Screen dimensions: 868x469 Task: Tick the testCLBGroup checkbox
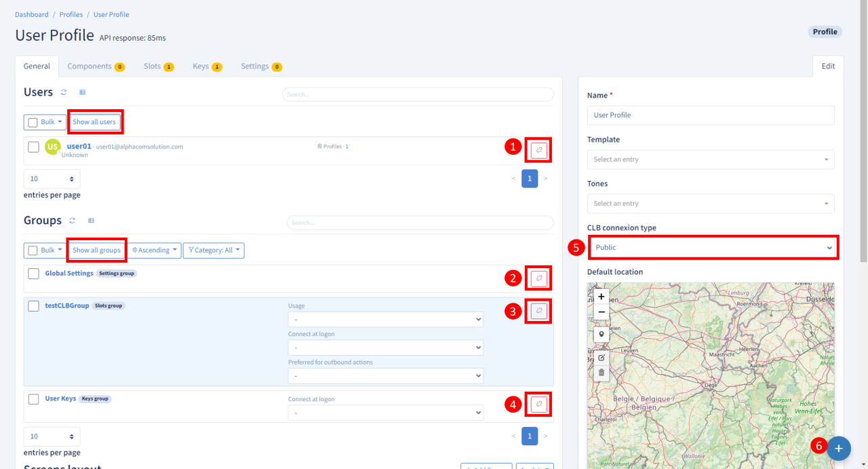tap(33, 306)
